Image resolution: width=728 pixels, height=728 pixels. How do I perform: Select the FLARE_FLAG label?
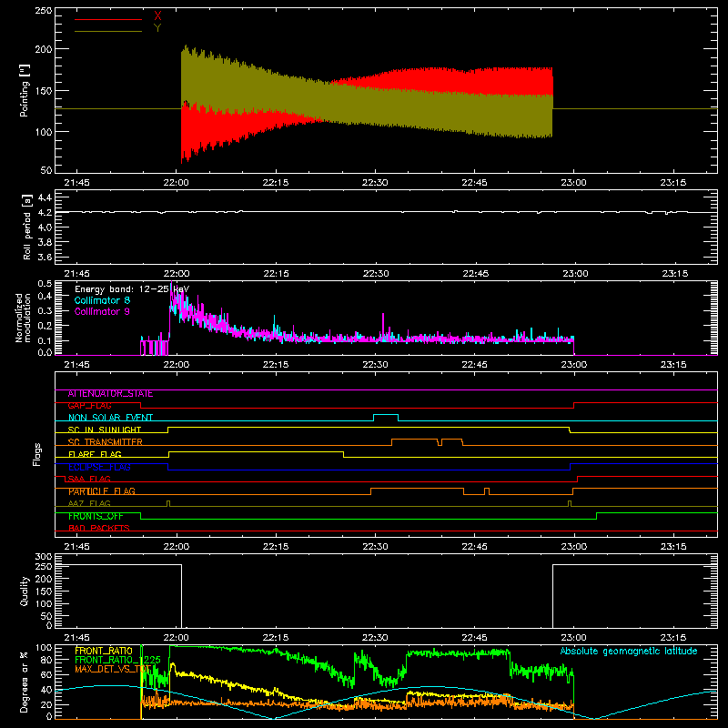95,454
